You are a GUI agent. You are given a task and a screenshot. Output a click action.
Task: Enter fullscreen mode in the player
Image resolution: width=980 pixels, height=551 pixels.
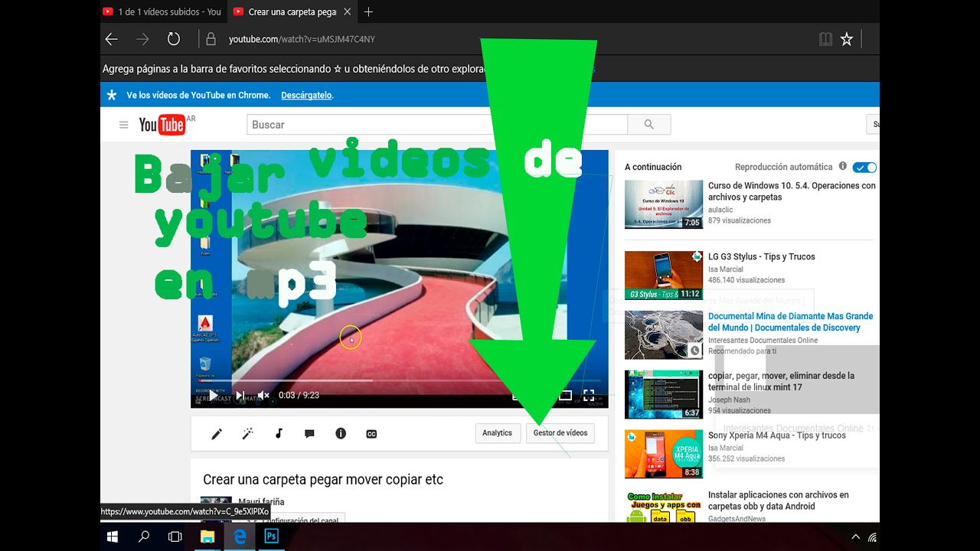(x=589, y=396)
